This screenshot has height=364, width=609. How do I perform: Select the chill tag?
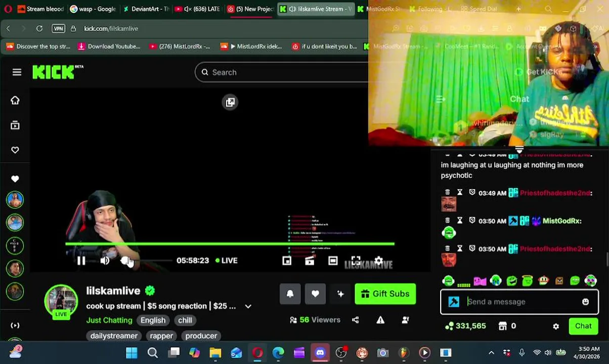[x=185, y=320]
